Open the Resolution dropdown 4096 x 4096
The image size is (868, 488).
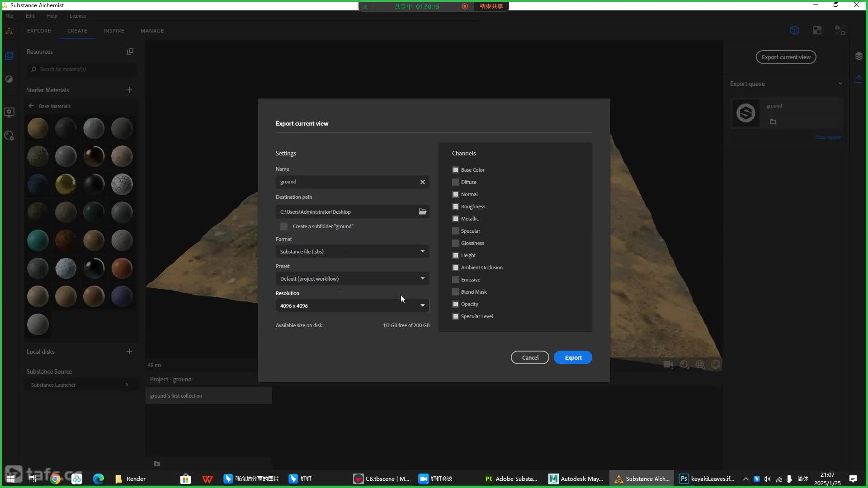pyautogui.click(x=353, y=306)
